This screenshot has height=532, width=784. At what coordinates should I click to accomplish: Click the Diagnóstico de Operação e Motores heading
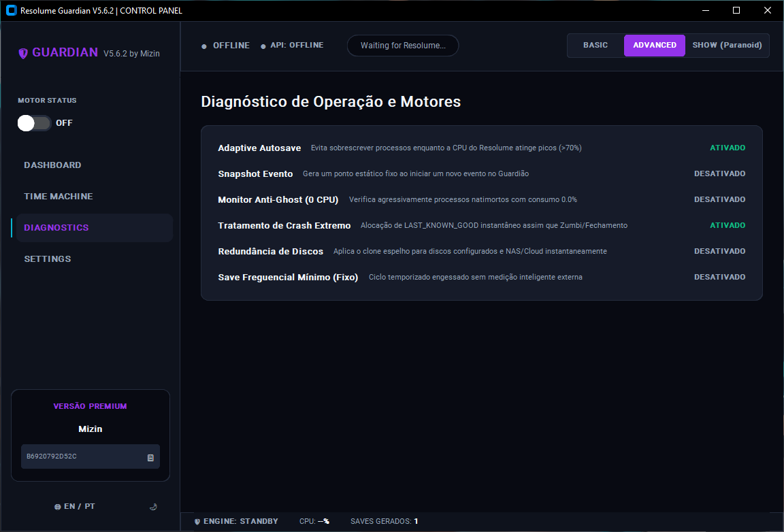pyautogui.click(x=331, y=102)
